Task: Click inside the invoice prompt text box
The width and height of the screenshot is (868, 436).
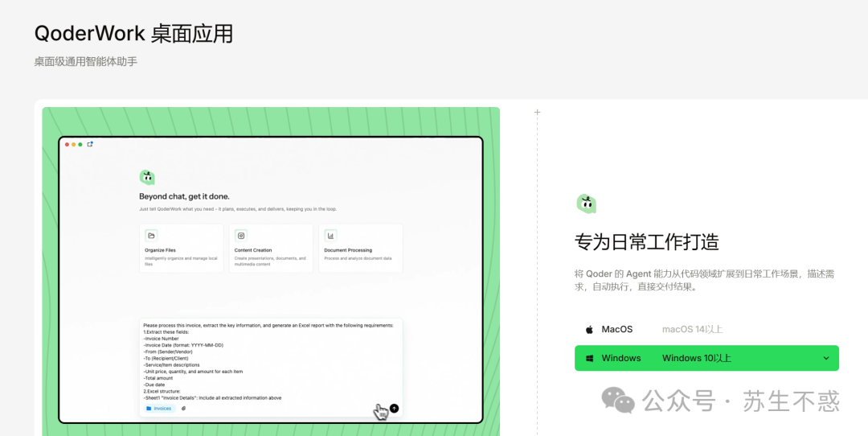Action: [x=271, y=368]
